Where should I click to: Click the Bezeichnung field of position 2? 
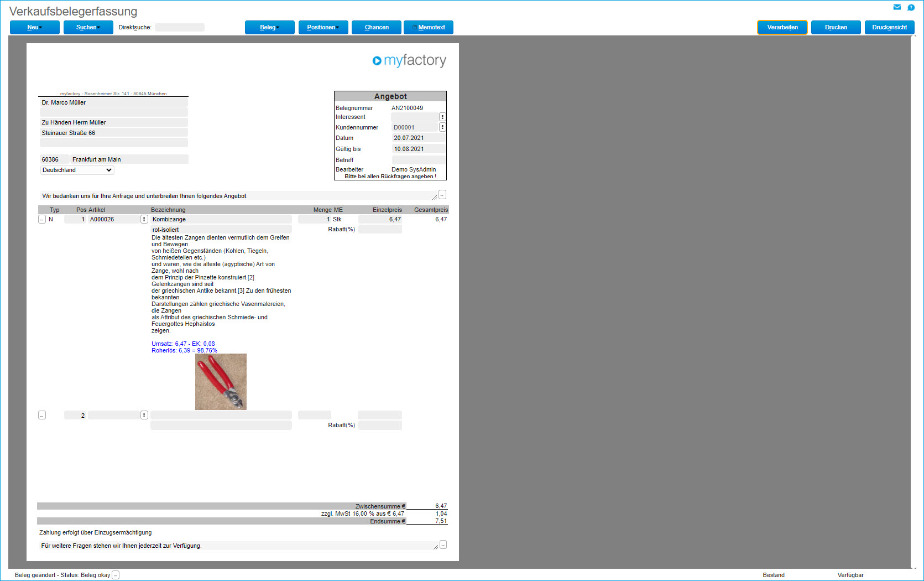[221, 415]
